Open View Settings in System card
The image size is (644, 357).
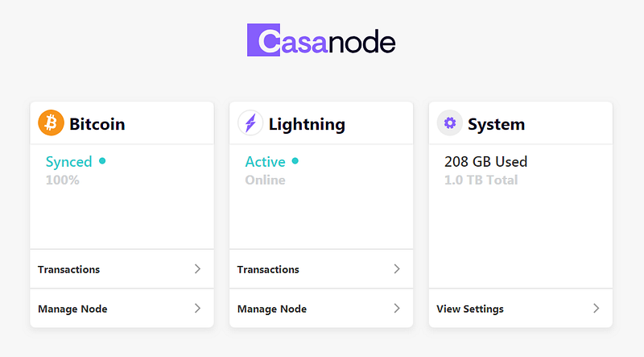tap(470, 309)
